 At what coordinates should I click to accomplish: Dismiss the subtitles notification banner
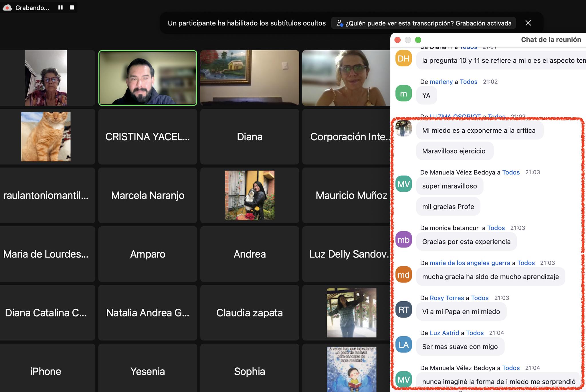528,23
